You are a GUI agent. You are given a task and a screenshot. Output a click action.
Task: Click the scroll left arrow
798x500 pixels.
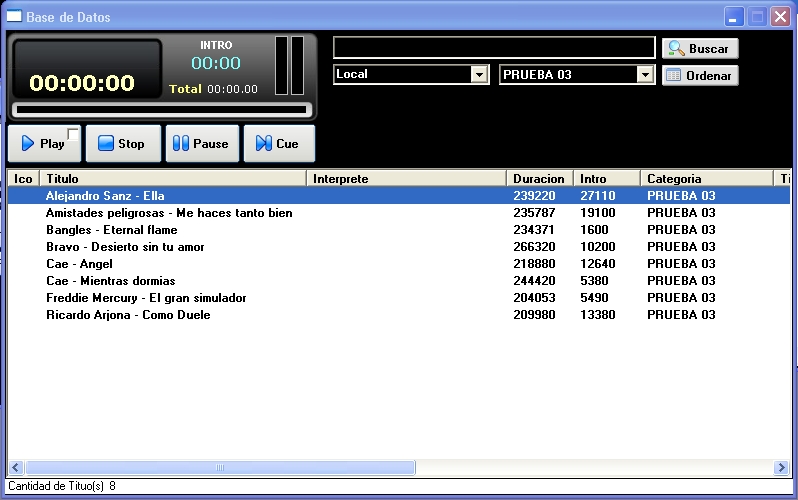click(x=16, y=467)
